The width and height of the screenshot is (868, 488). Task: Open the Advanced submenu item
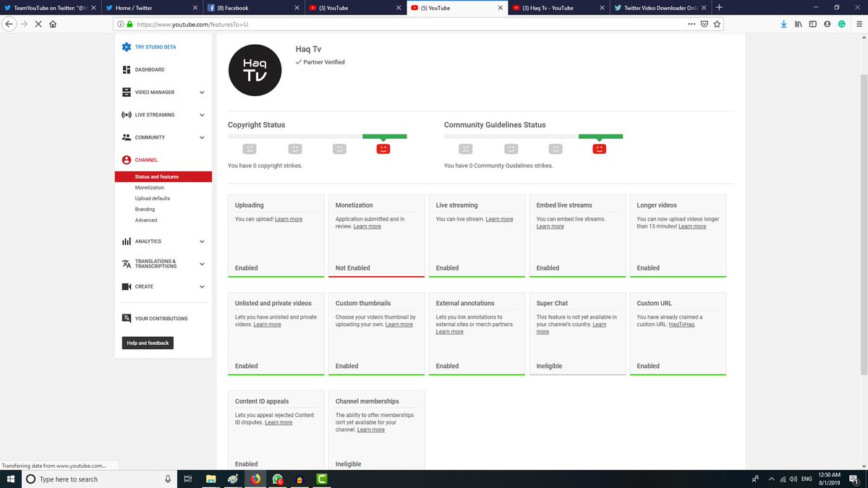[x=146, y=220]
